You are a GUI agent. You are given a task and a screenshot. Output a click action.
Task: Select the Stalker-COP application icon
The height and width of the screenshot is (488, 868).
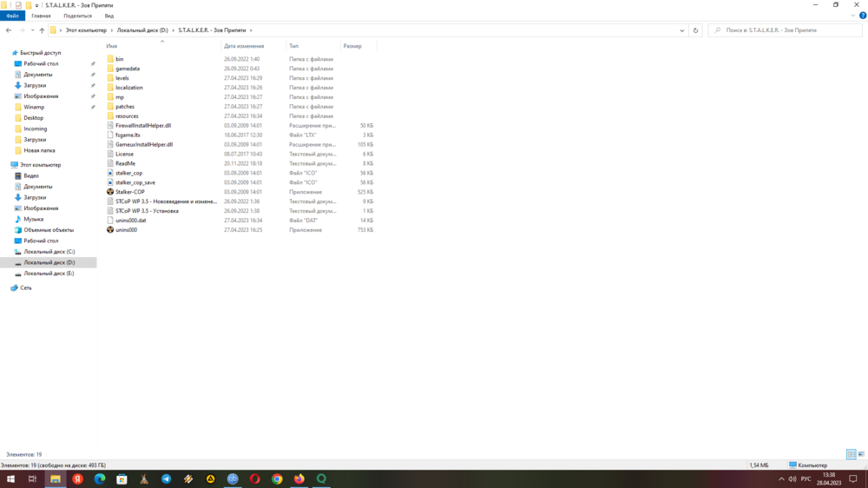click(110, 192)
